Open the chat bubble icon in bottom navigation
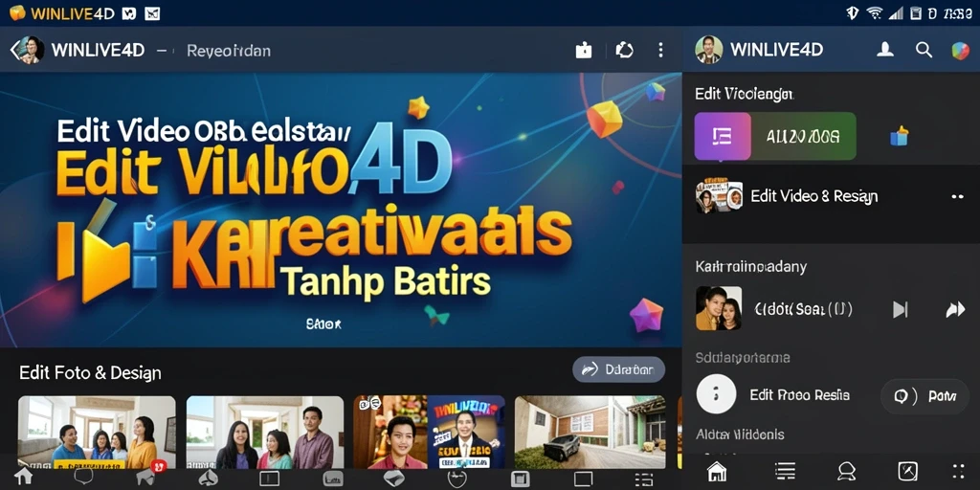 click(x=83, y=479)
